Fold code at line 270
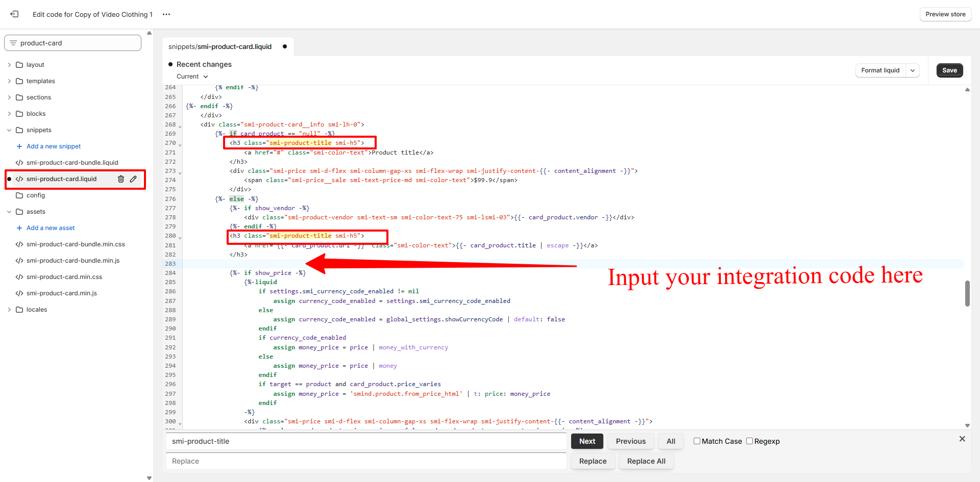Screen dimensions: 980x482 pos(180,144)
